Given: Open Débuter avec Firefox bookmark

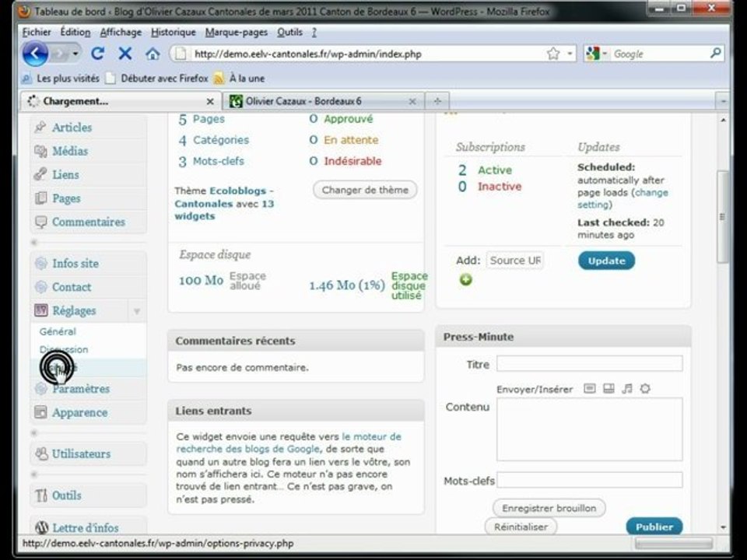Looking at the screenshot, I should tap(159, 78).
